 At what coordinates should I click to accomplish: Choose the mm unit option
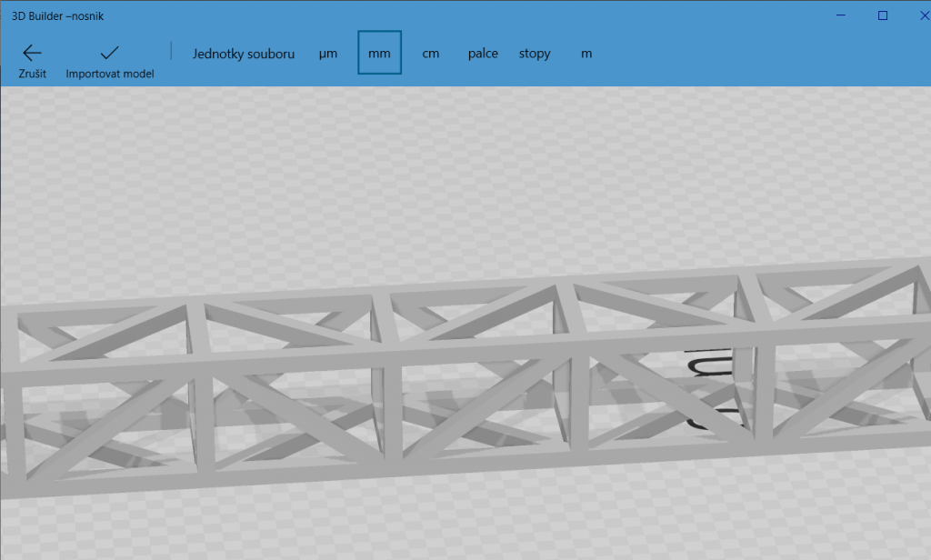[x=379, y=54]
